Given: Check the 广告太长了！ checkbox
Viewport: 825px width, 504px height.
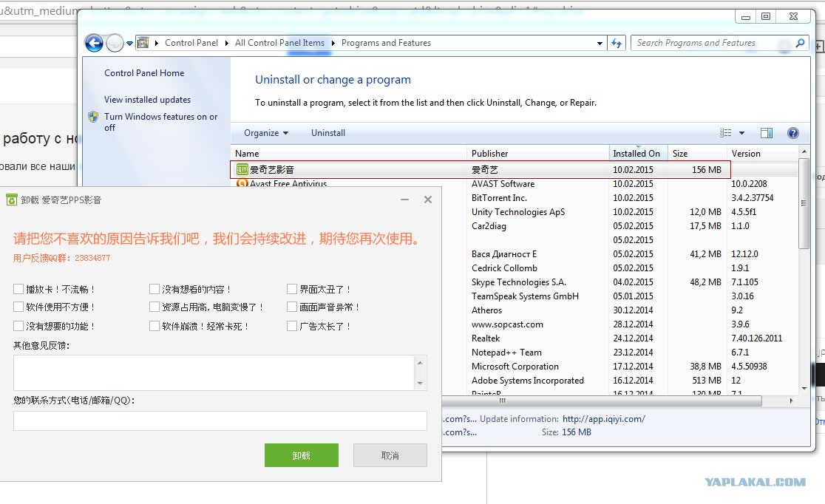Looking at the screenshot, I should (292, 326).
